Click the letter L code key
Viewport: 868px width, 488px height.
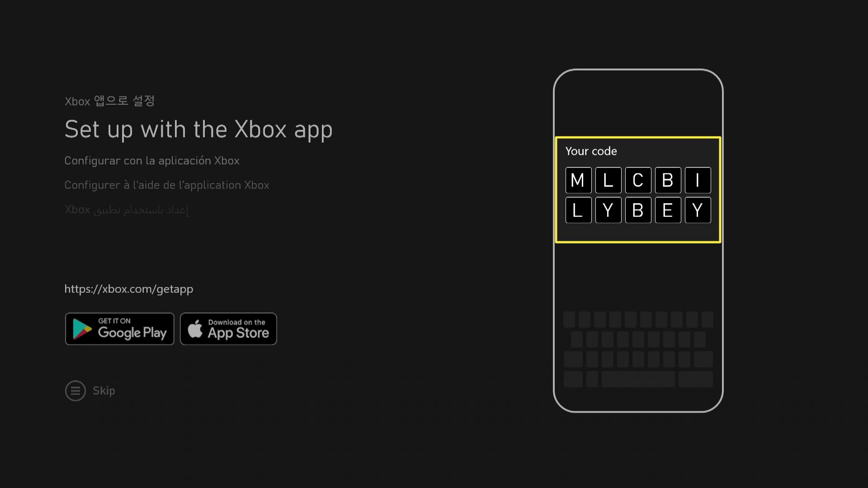click(x=608, y=181)
